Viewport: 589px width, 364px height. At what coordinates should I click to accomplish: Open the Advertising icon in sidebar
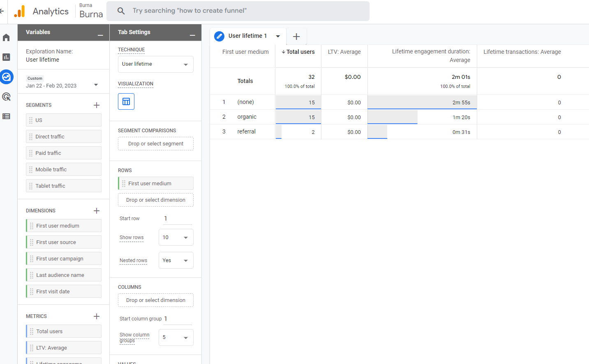(6, 97)
